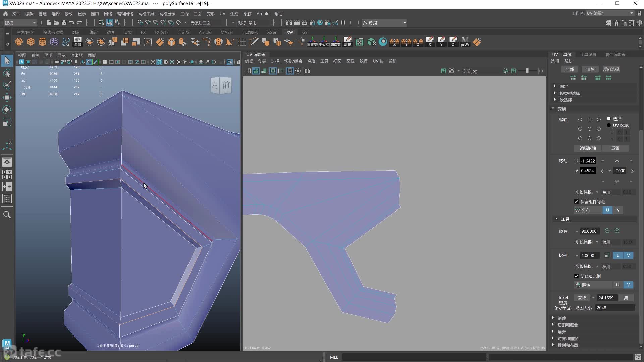Expand the 软选择 section
The width and height of the screenshot is (644, 362).
coord(566,100)
